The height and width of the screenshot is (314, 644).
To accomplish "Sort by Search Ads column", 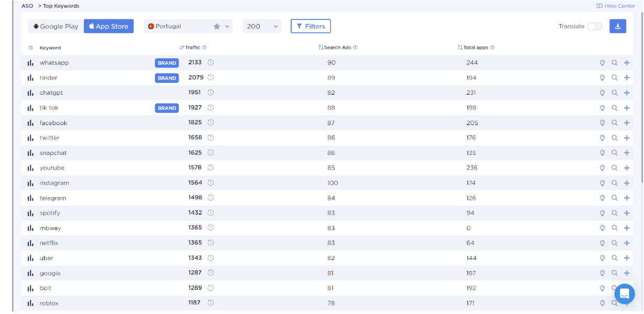I will (x=335, y=48).
